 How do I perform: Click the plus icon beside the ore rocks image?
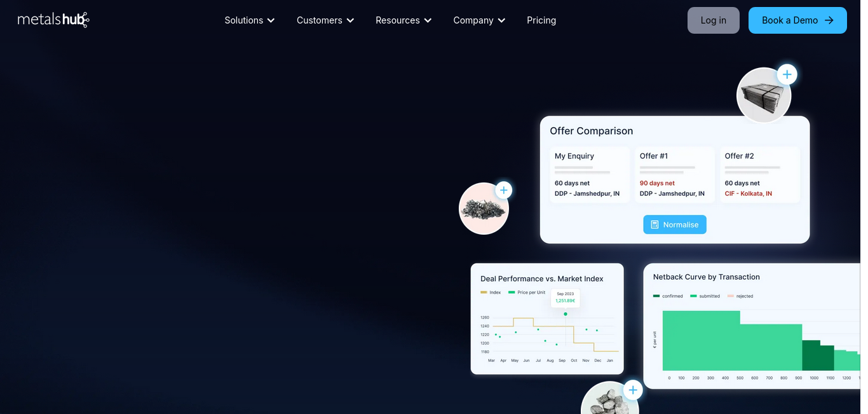[x=632, y=390]
